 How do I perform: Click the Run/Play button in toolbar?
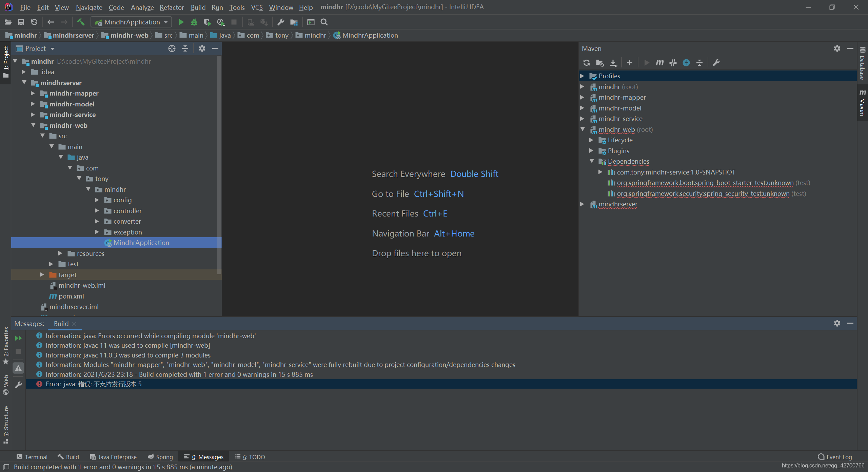coord(181,22)
